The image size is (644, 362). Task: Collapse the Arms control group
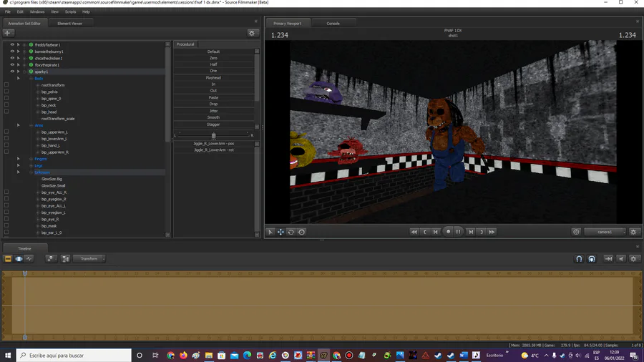31,125
